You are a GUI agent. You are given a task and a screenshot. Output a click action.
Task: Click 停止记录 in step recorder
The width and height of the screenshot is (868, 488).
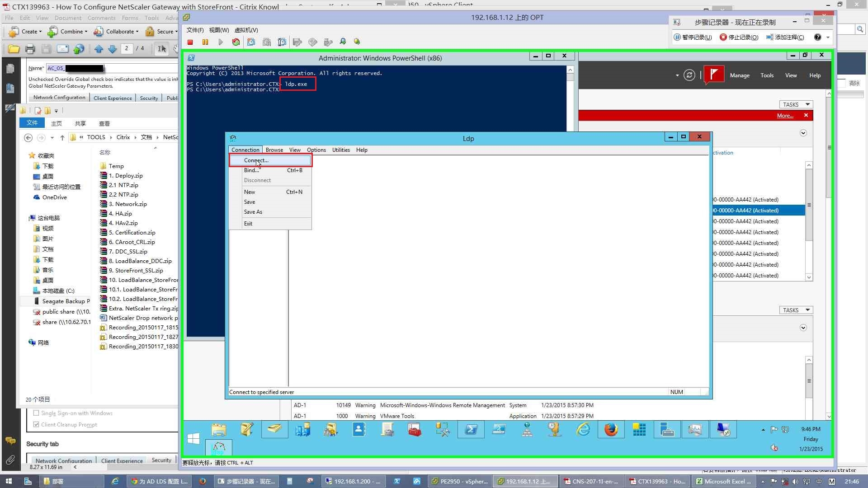click(x=739, y=38)
